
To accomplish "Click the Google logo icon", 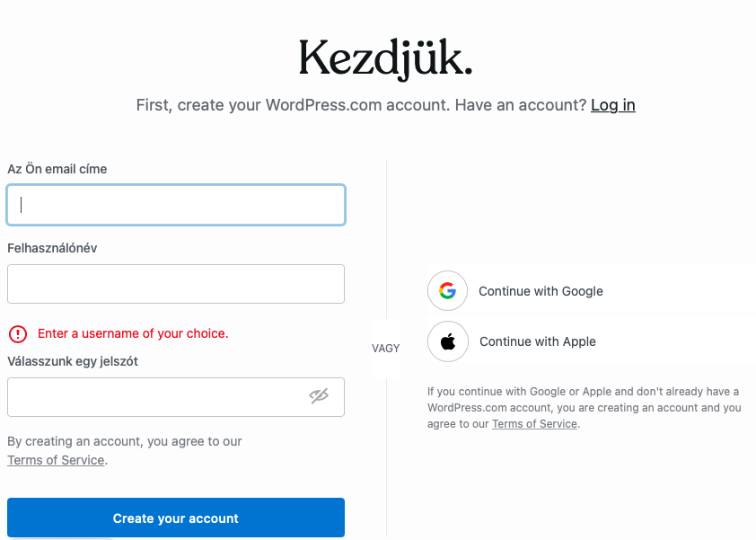I will click(x=447, y=291).
